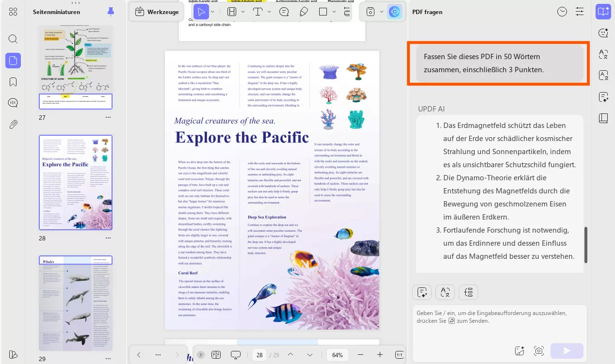Click the AI chat vertical scrollbar
This screenshot has width=615, height=364.
(586, 245)
